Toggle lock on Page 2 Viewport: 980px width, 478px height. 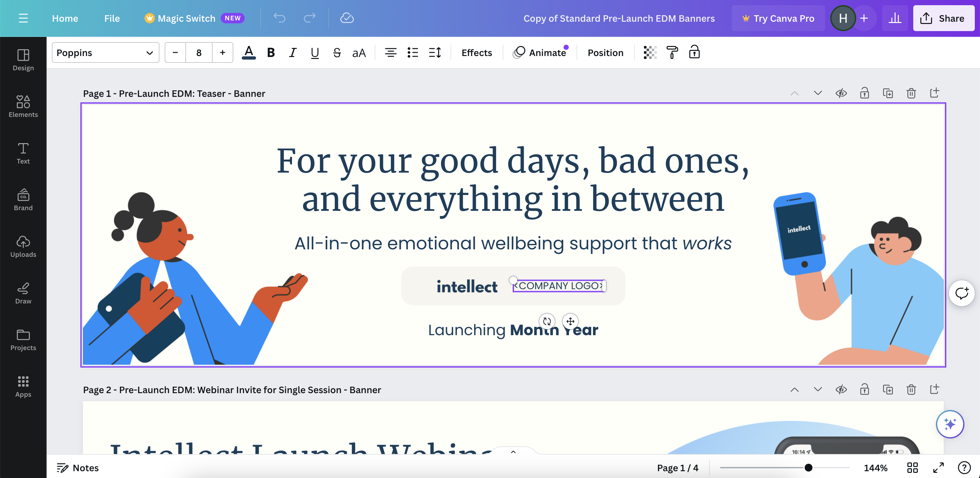coord(864,389)
